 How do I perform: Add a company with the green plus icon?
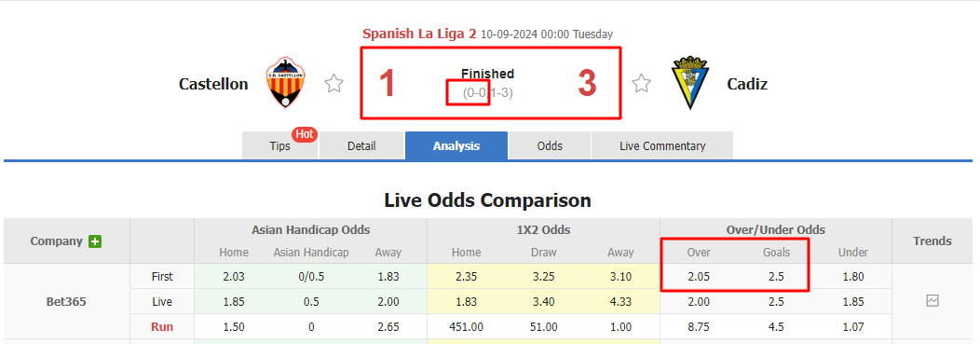(95, 241)
